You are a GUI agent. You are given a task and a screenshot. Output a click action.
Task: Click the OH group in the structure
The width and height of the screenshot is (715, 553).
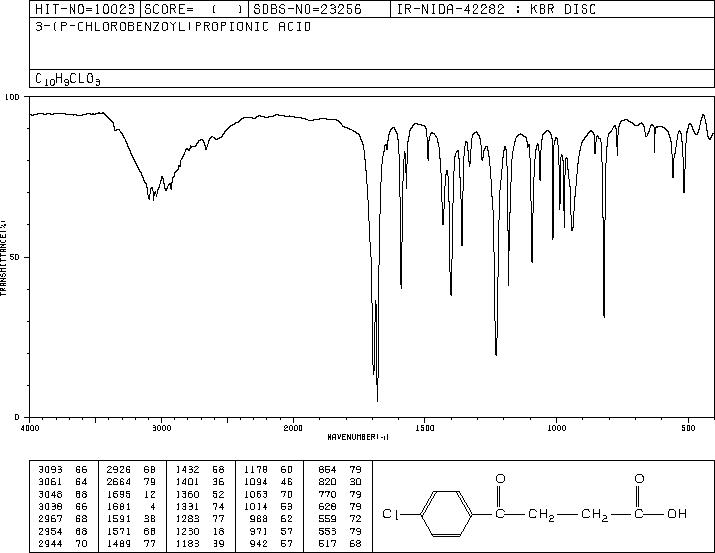(677, 514)
